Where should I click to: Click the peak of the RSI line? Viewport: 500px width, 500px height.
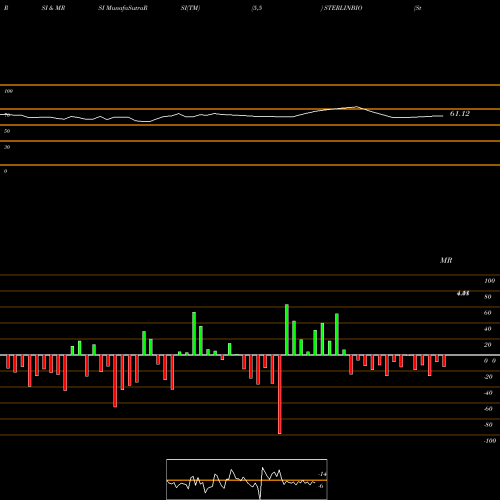[356, 107]
